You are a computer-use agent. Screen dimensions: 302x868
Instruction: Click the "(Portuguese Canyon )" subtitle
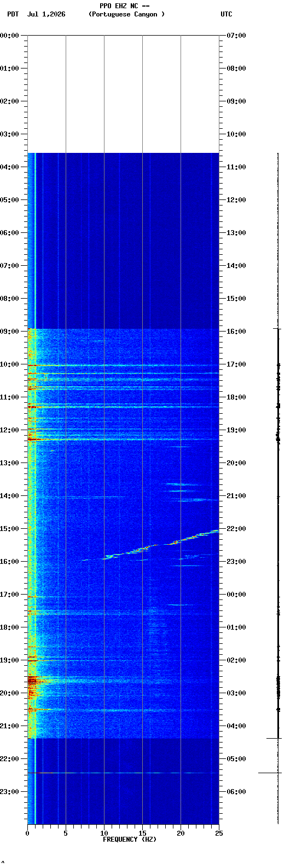click(126, 14)
